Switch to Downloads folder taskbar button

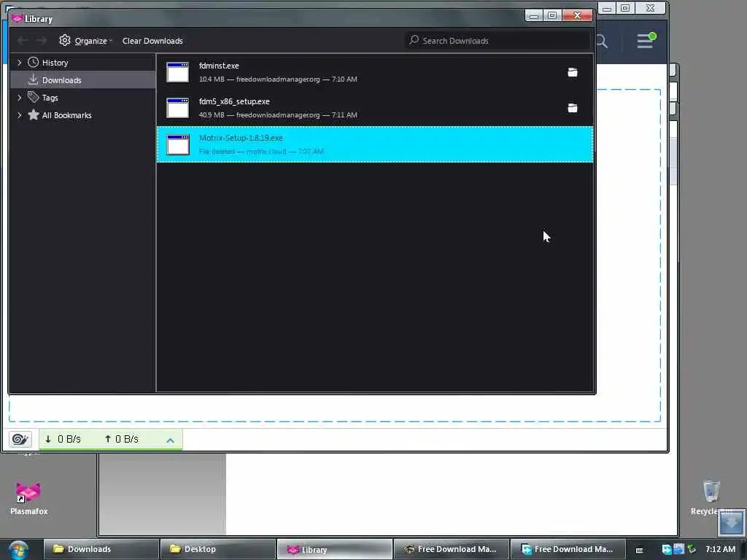tap(101, 549)
